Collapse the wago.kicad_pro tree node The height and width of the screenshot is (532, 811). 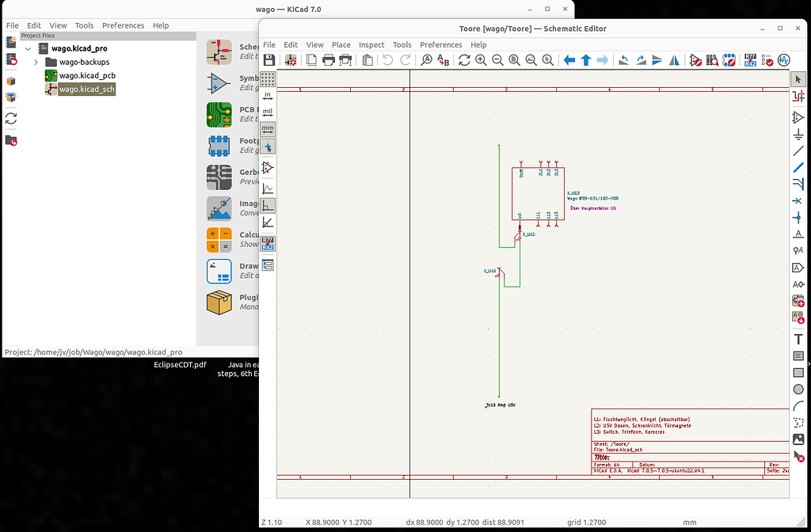(x=28, y=48)
